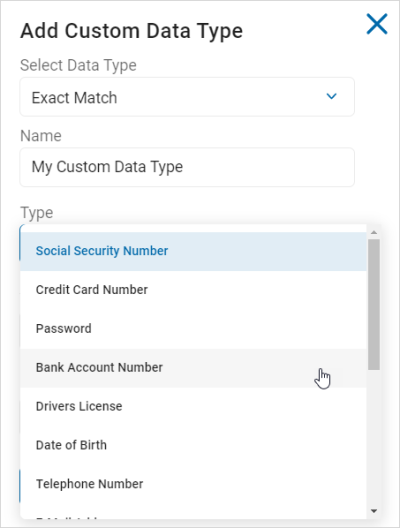Select Social Security Number from Type list
The image size is (400, 528).
pyautogui.click(x=193, y=251)
